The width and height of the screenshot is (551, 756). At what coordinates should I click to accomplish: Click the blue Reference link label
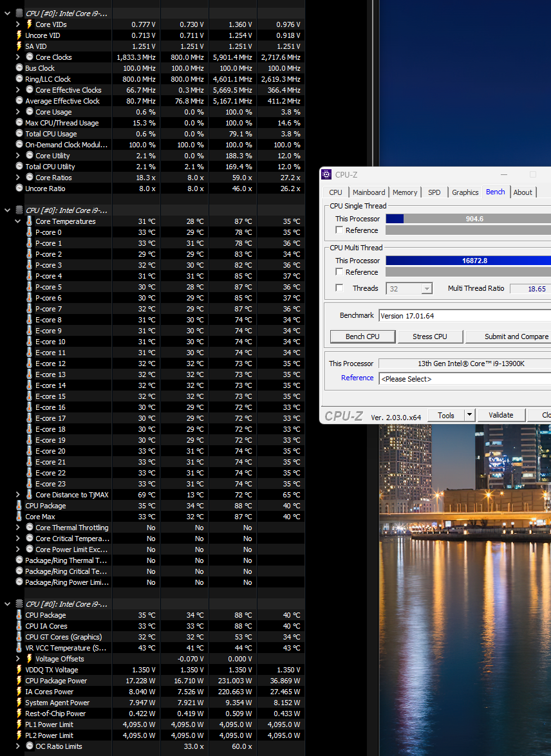point(357,378)
